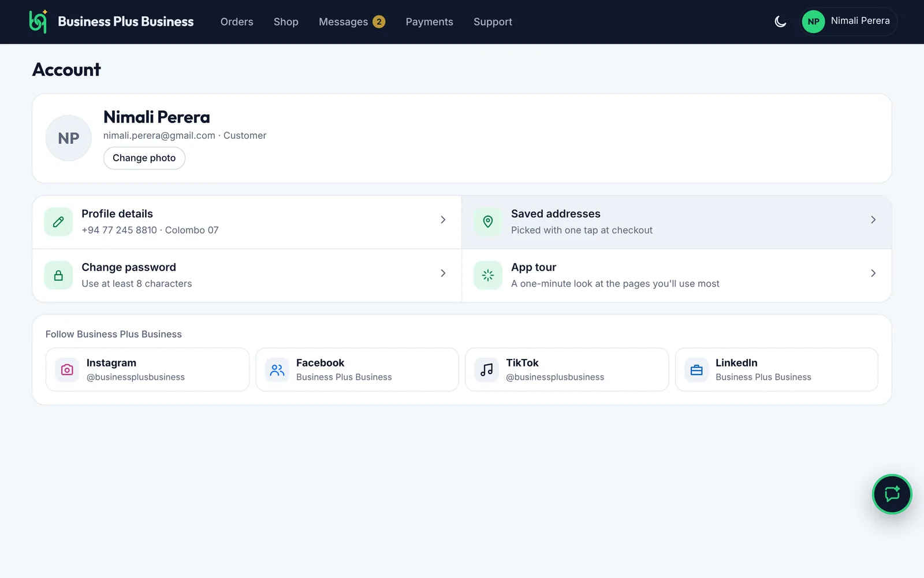Click the one-minute look description text
The height and width of the screenshot is (578, 924).
pos(615,284)
